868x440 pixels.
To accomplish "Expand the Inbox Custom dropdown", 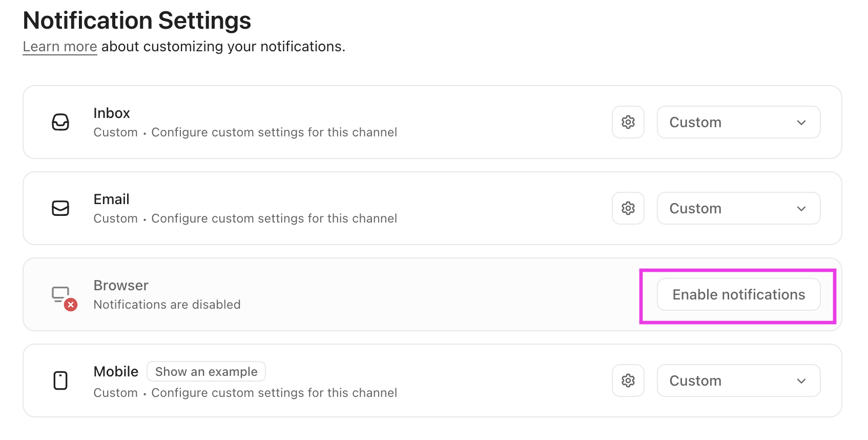I will pyautogui.click(x=738, y=122).
